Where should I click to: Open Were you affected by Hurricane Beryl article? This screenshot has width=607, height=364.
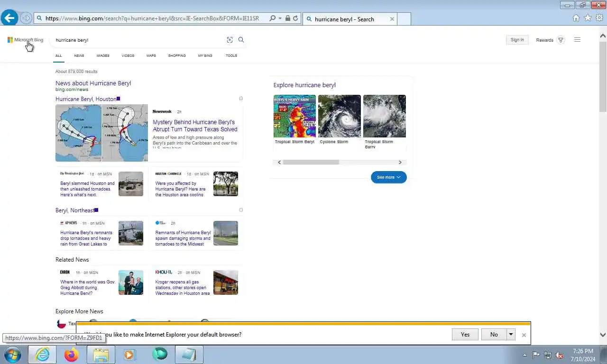(x=180, y=189)
